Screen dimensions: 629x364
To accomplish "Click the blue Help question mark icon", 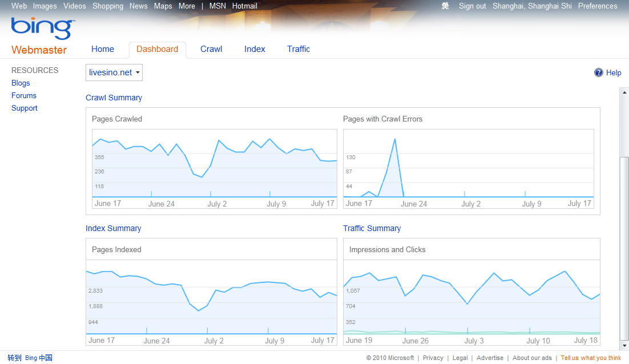I will (599, 72).
